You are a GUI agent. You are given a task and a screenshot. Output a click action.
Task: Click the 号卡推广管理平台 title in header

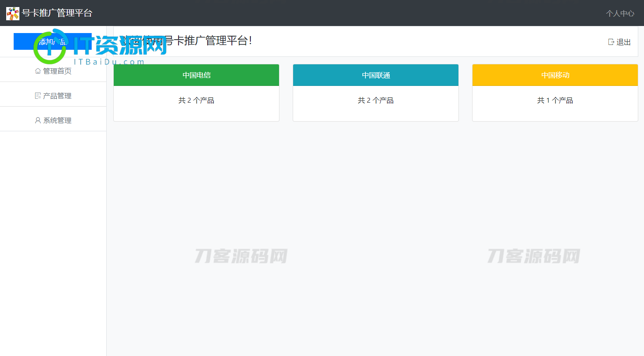pos(57,13)
